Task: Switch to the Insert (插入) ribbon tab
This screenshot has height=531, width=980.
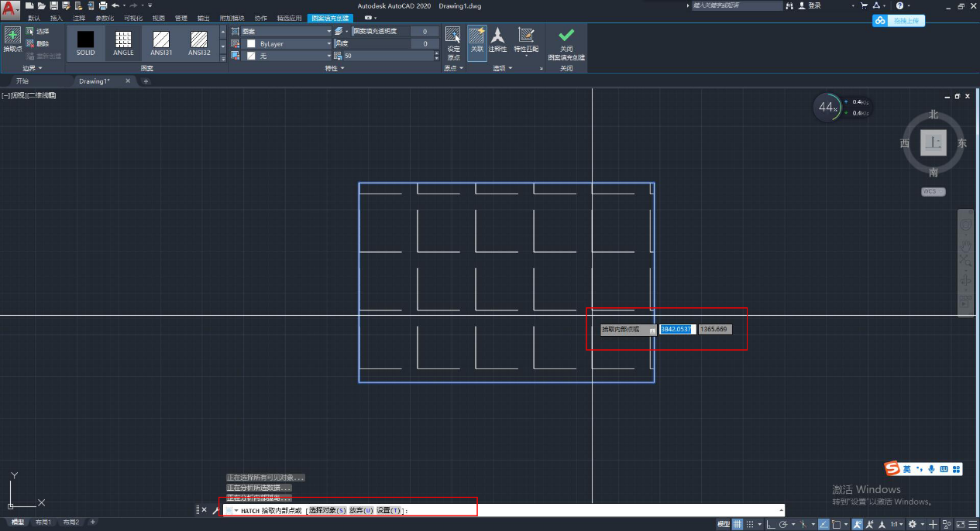Action: 57,17
